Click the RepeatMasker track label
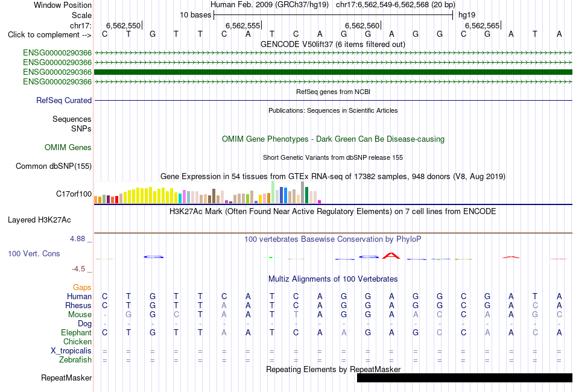573x392 pixels. click(x=66, y=378)
